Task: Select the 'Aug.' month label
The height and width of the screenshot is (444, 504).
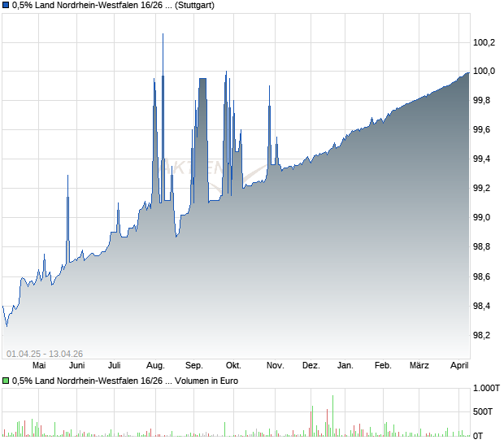Action: tap(156, 366)
